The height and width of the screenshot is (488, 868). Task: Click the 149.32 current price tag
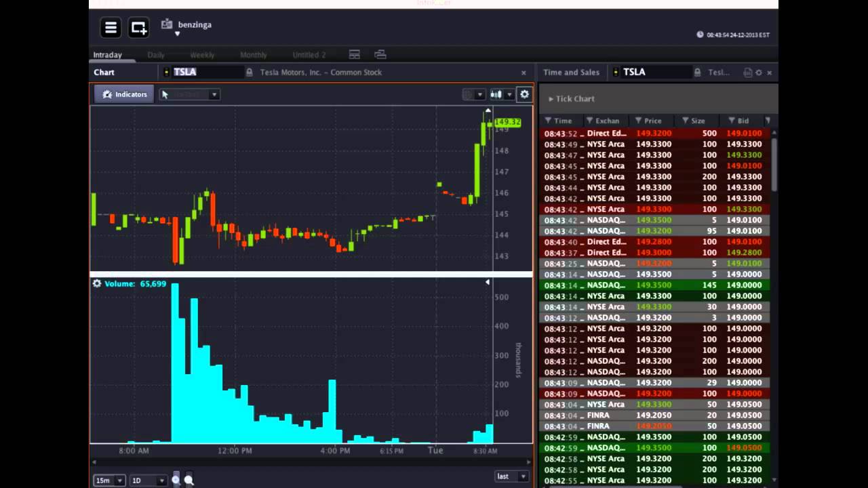point(507,122)
